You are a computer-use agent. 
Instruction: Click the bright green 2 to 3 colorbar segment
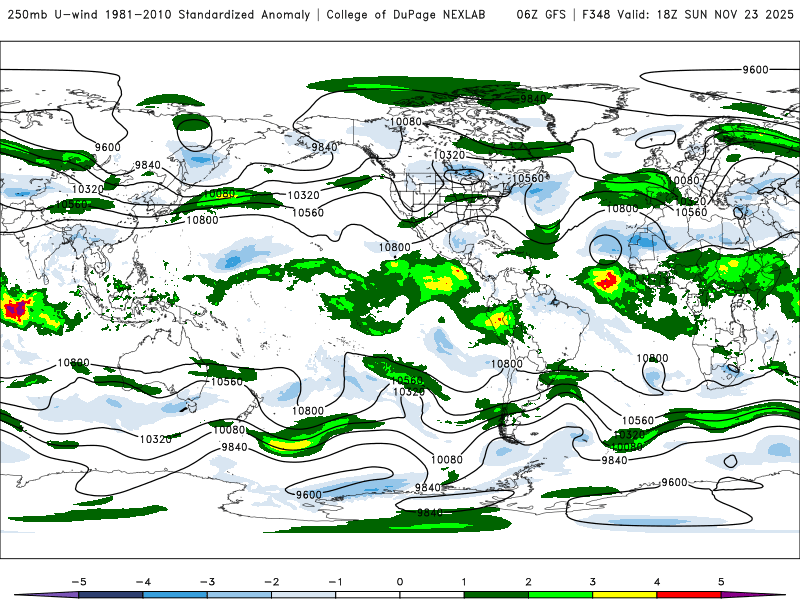[560, 595]
